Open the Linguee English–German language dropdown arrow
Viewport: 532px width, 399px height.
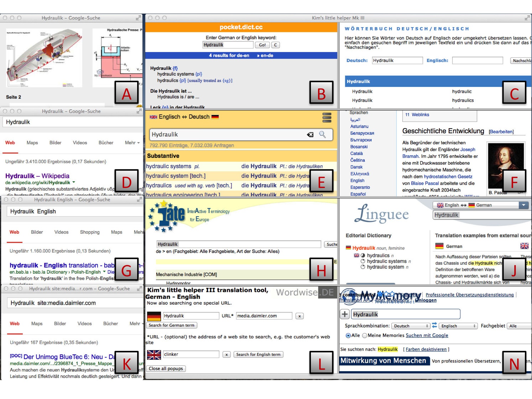click(x=523, y=205)
